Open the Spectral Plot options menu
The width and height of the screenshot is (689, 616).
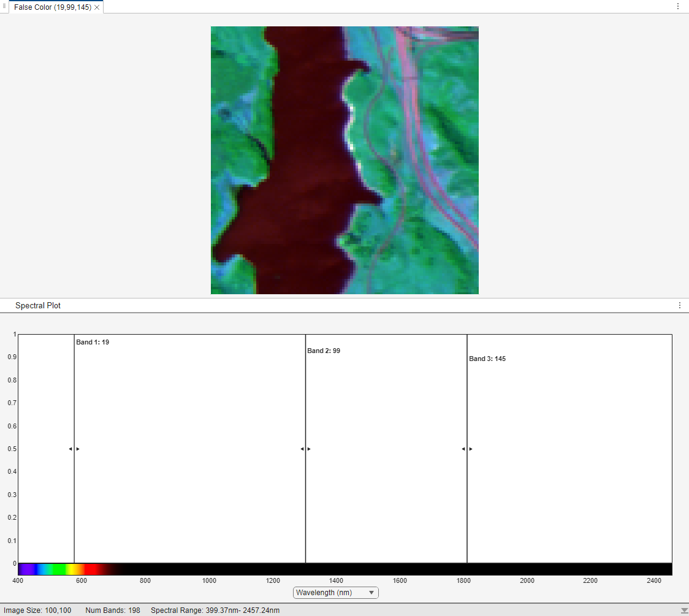click(679, 305)
